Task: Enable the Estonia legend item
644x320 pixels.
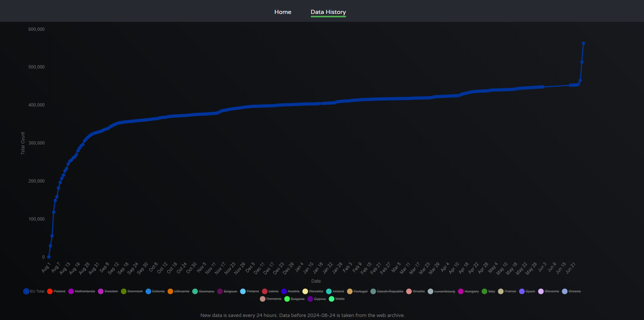Action: [155, 291]
